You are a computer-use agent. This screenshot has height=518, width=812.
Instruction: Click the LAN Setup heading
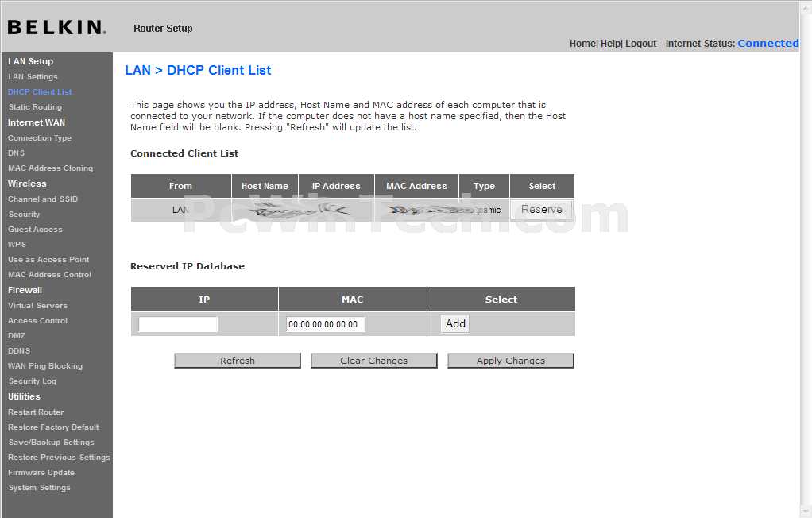point(30,61)
